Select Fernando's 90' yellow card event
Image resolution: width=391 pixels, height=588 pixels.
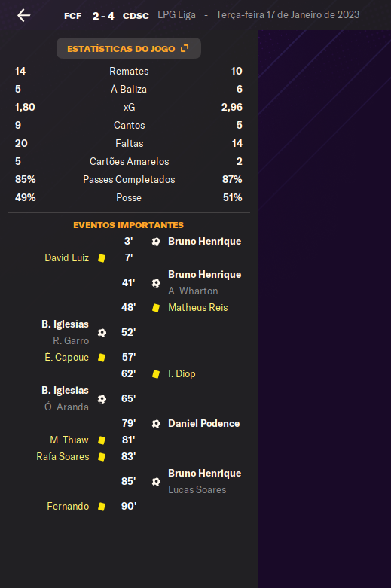[x=92, y=506]
